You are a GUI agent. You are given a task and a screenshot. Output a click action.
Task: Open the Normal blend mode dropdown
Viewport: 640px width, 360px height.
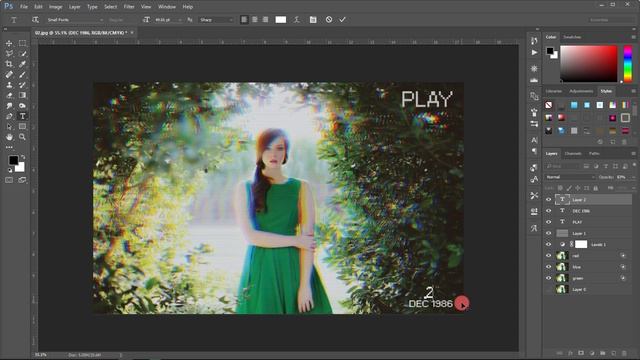[570, 177]
